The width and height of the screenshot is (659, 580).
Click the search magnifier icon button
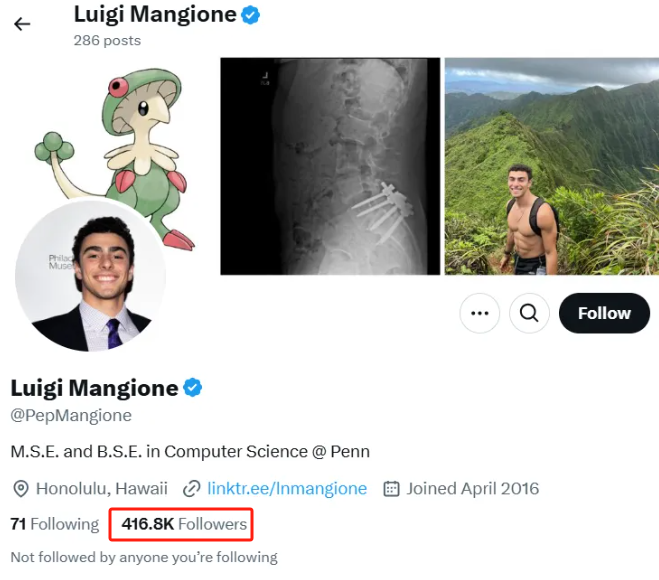pyautogui.click(x=529, y=313)
